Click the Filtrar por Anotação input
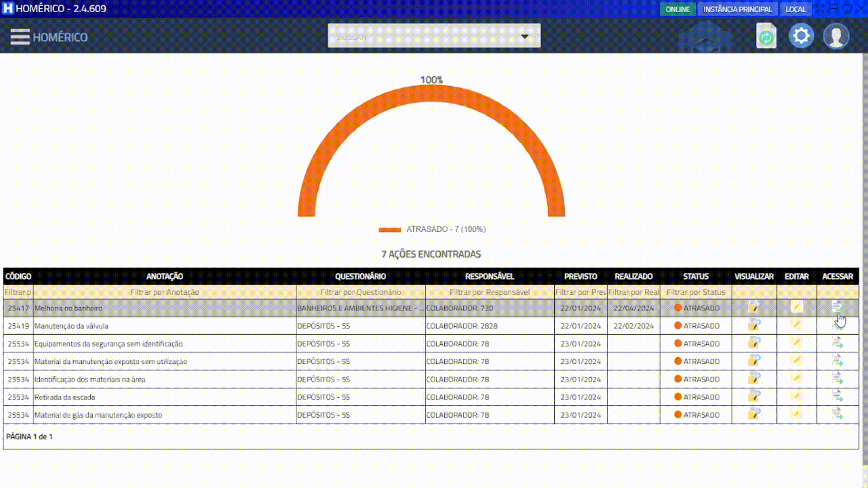 (165, 292)
